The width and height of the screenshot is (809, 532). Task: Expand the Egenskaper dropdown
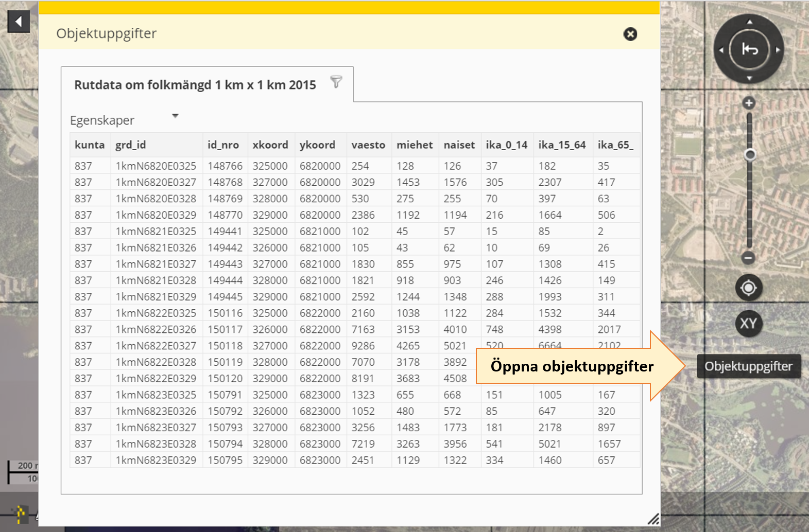pos(175,116)
